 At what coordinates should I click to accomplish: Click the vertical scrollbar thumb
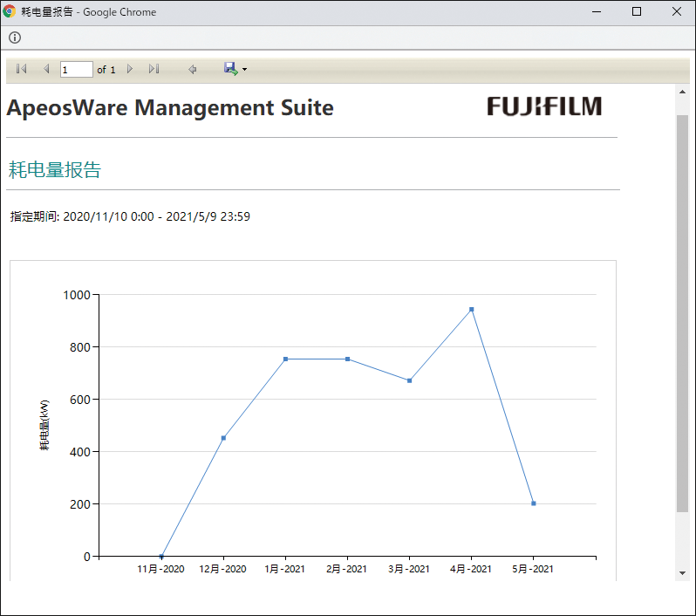(x=682, y=310)
